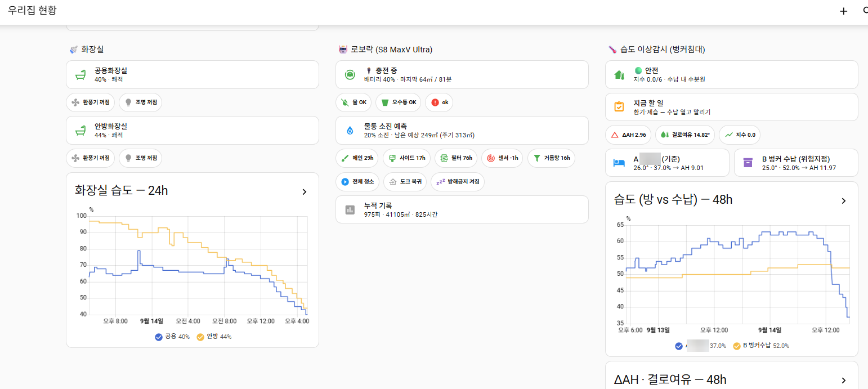This screenshot has height=389, width=868.
Task: Open the 필터 76h filter chip
Action: coord(456,158)
